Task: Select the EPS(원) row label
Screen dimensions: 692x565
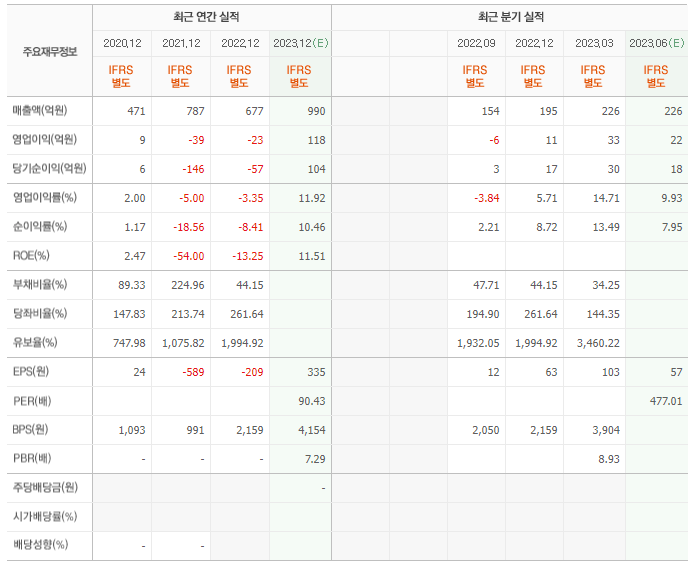Action: 31,371
